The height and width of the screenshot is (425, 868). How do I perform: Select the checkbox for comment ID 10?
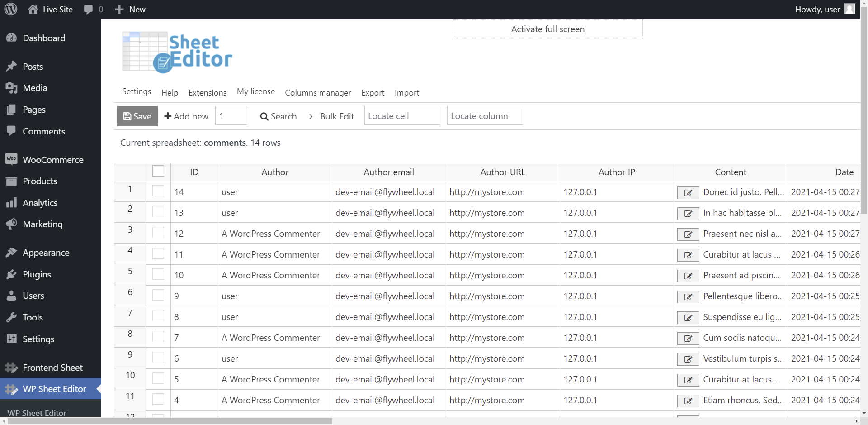point(158,274)
